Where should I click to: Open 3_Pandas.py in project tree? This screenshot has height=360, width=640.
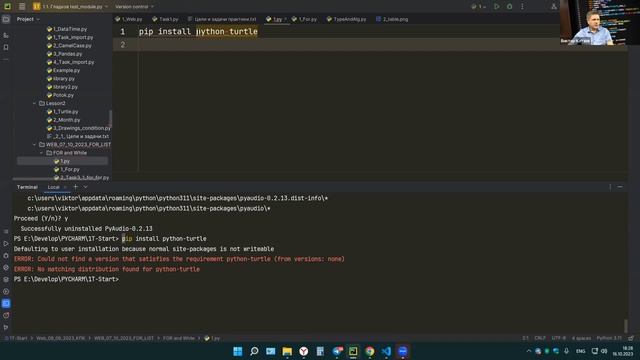pos(64,54)
